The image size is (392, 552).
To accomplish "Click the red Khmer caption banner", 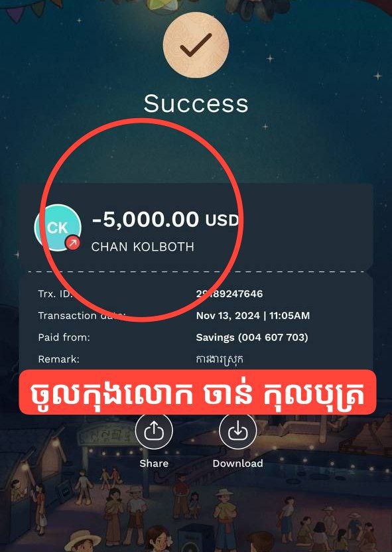I will 198,392.
